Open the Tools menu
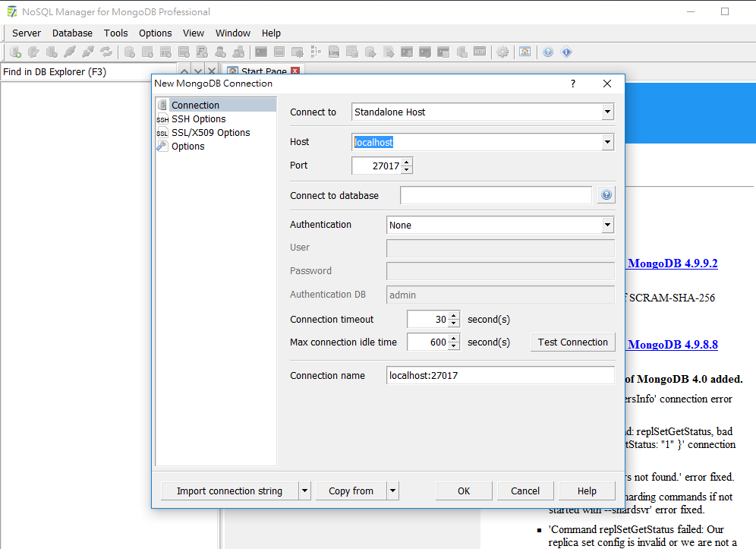 coord(115,33)
